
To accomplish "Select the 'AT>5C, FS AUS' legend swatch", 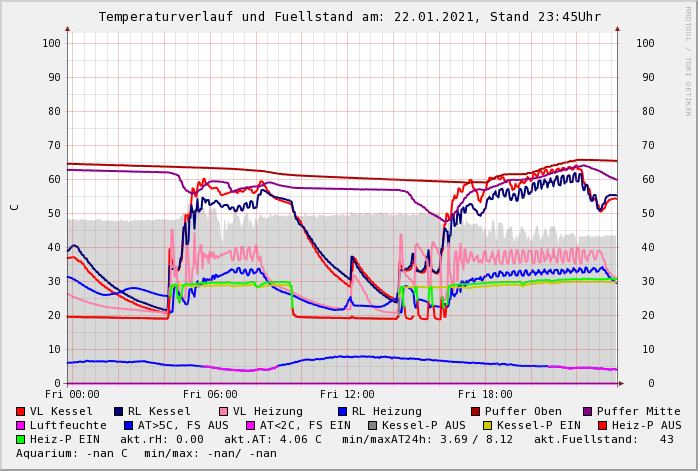I will pyautogui.click(x=128, y=426).
